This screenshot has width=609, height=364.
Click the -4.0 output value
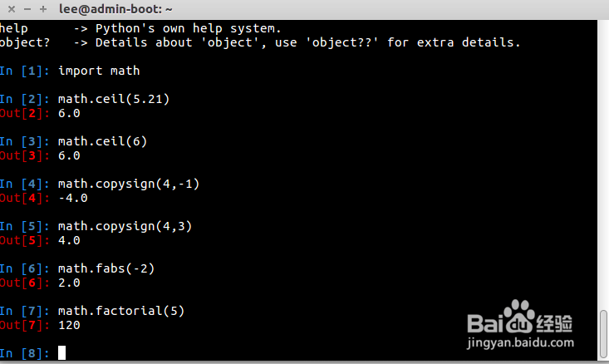tap(73, 198)
